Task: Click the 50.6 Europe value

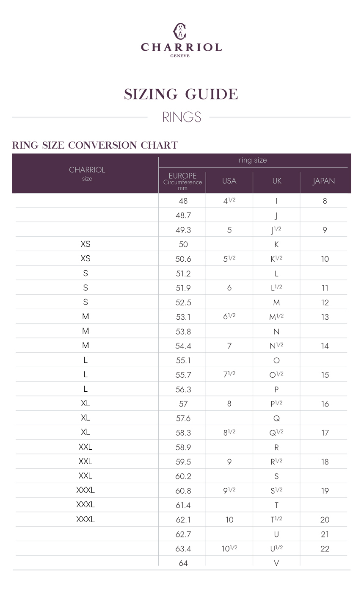Action: pos(183,259)
